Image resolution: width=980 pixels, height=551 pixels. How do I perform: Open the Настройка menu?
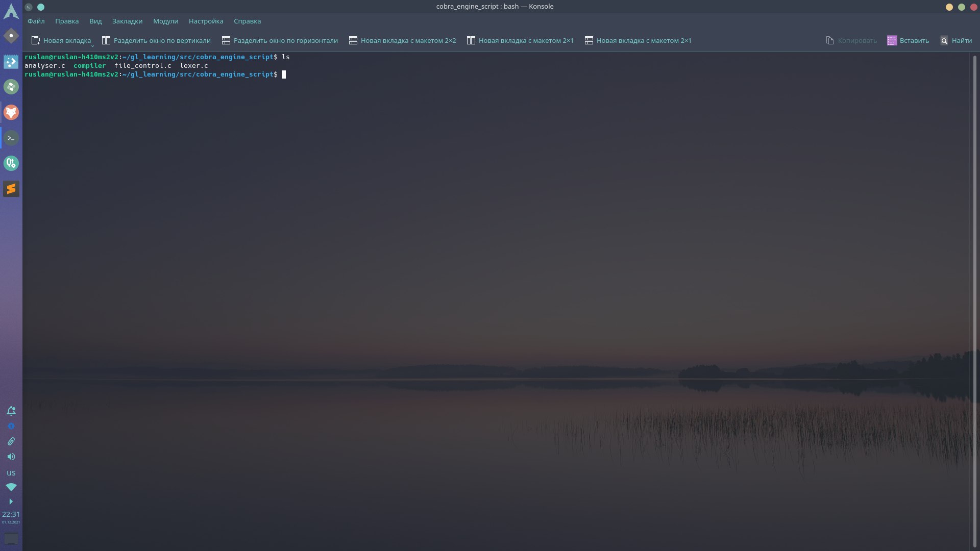coord(206,21)
